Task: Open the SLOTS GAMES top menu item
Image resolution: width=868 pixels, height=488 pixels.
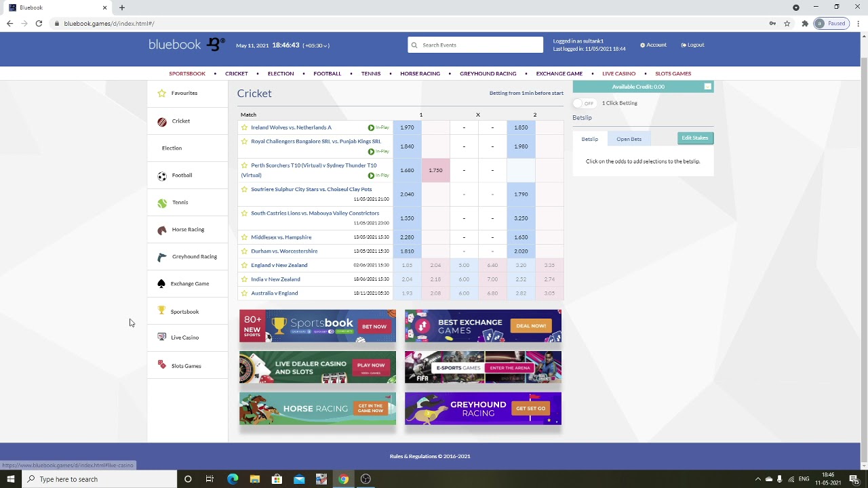Action: tap(673, 73)
